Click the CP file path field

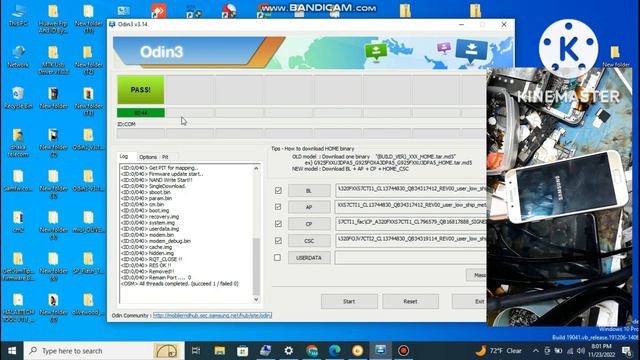point(411,224)
